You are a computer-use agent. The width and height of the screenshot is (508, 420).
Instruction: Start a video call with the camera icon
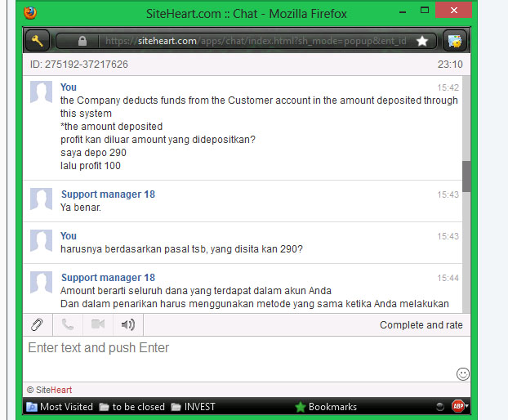click(x=98, y=324)
